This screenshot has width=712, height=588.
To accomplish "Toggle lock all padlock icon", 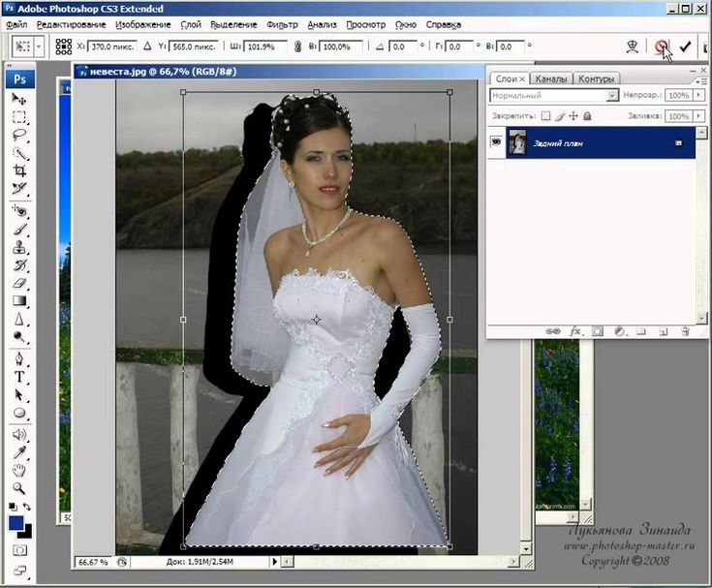I will click(587, 116).
